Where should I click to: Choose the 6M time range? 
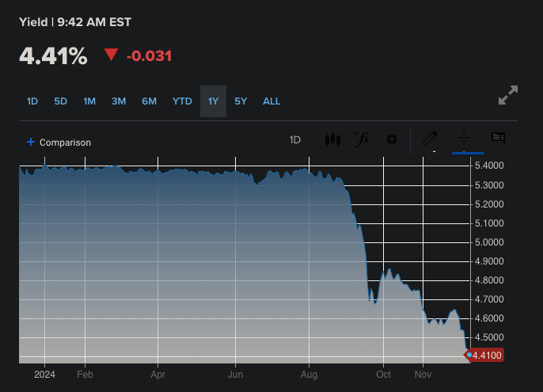point(149,101)
